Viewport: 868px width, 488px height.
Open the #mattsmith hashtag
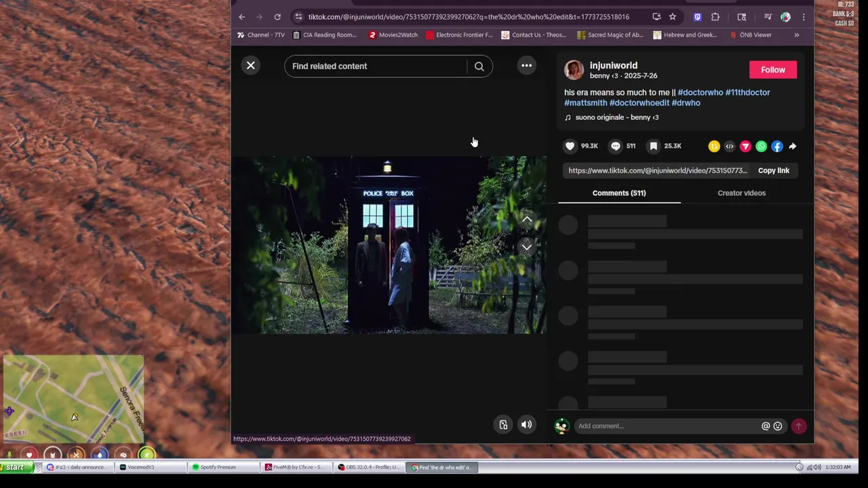(x=586, y=103)
